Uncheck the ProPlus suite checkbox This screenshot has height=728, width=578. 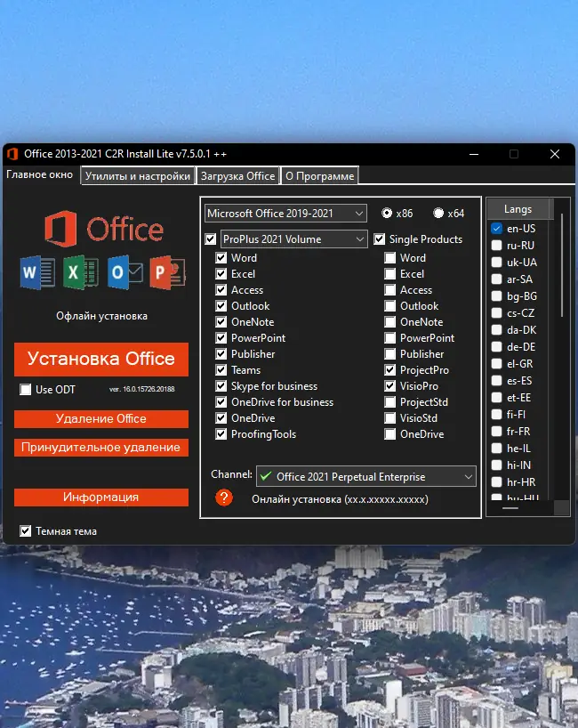tap(211, 239)
